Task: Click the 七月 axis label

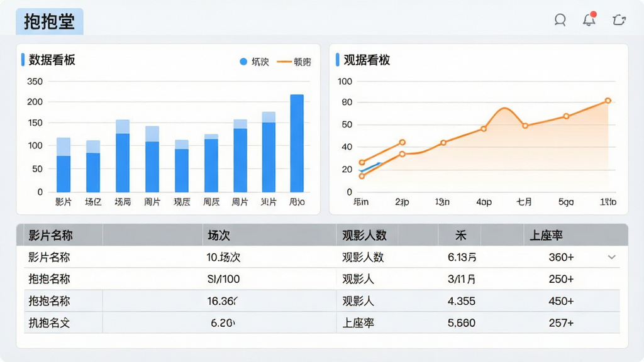Action: (524, 202)
